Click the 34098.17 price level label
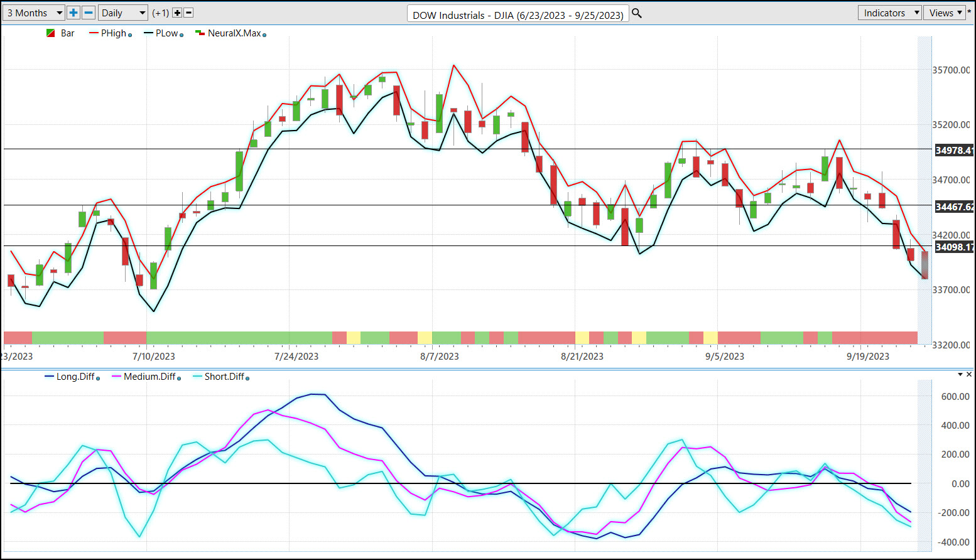Screen dimensions: 976x560 click(954, 247)
